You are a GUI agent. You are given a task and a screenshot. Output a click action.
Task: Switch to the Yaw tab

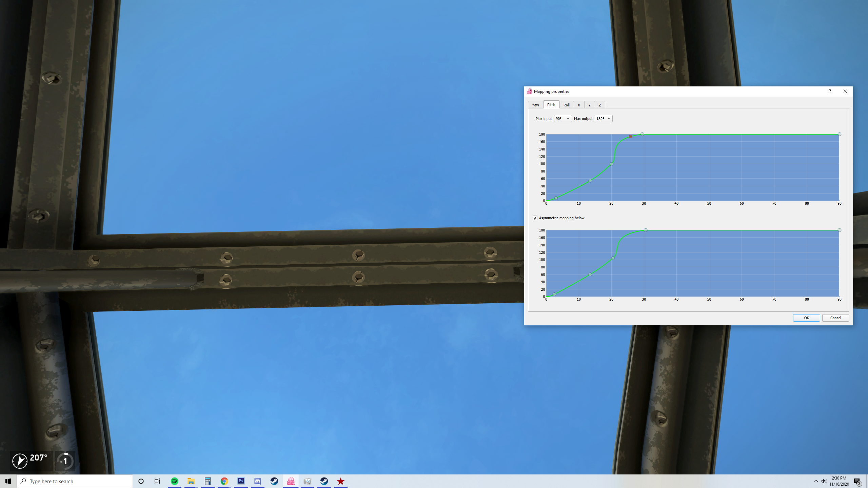[535, 105]
